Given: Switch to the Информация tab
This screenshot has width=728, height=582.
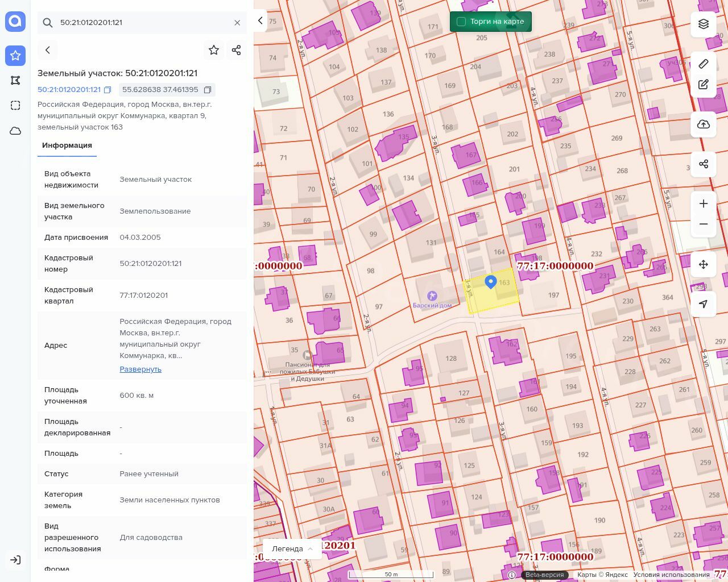Looking at the screenshot, I should click(67, 145).
